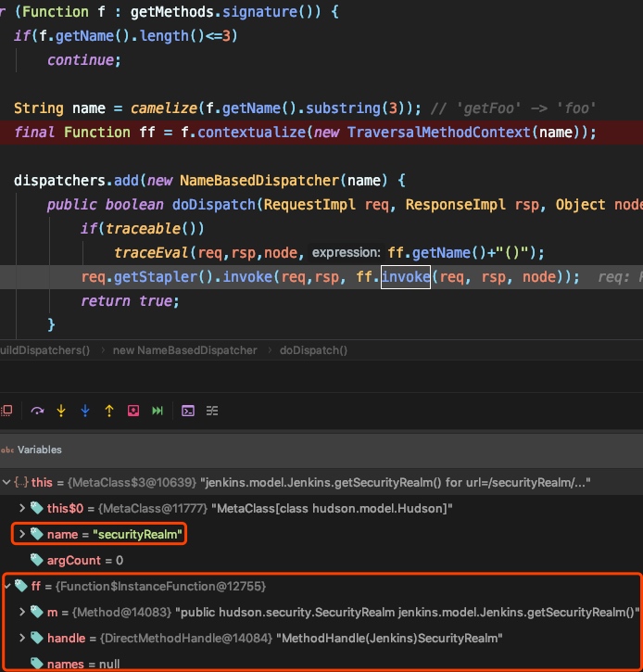Click the yellow Step Into arrow

(62, 410)
